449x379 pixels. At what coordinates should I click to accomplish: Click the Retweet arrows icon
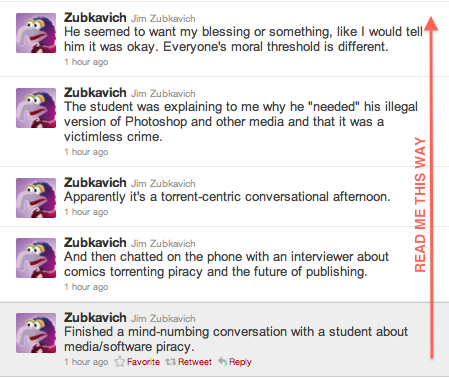pos(170,362)
